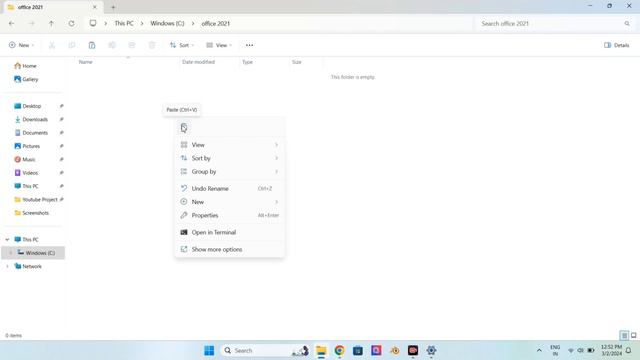Click the Paste icon in the context menu
Image resolution: width=640 pixels, height=360 pixels.
coord(184,128)
